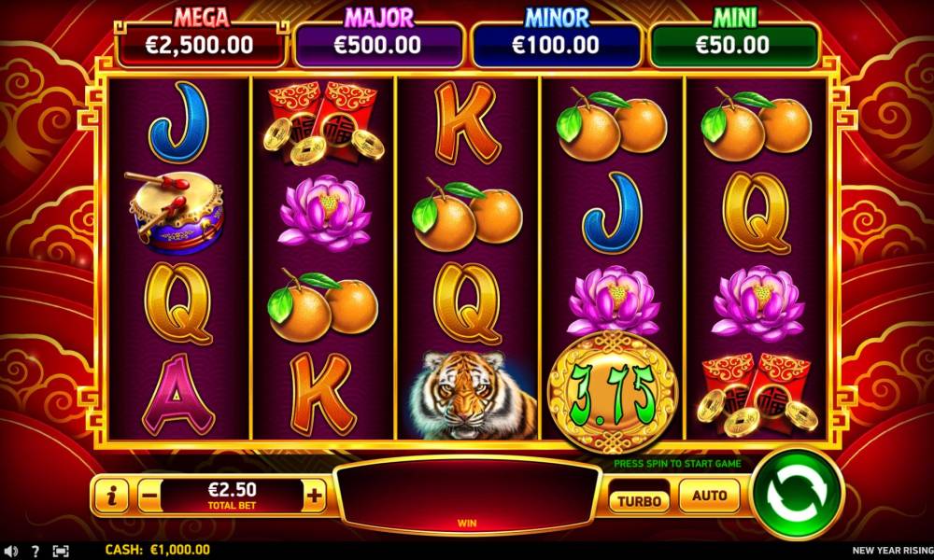This screenshot has width=934, height=560.
Task: Increase total bet with plus button
Action: pyautogui.click(x=314, y=495)
